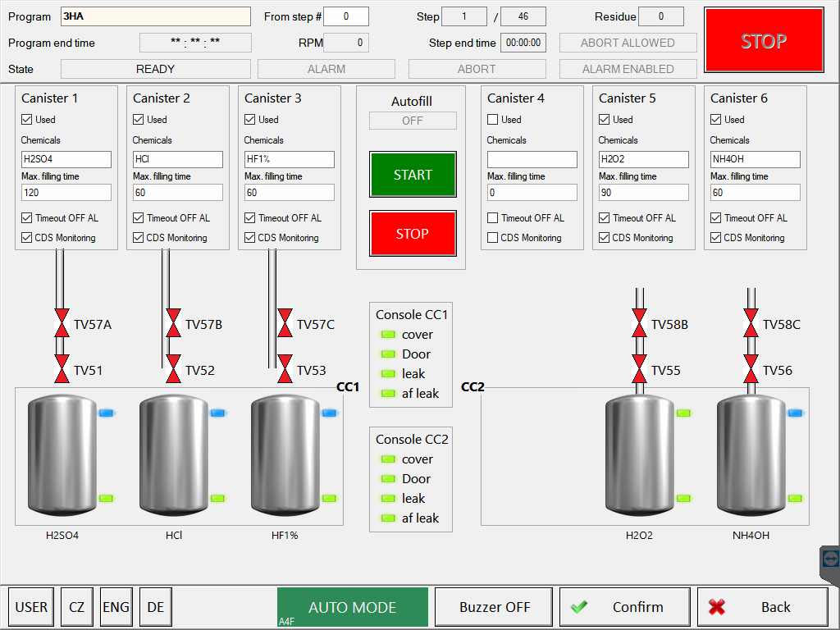Select the NH4OH tank graphic
840x630 pixels.
751,454
